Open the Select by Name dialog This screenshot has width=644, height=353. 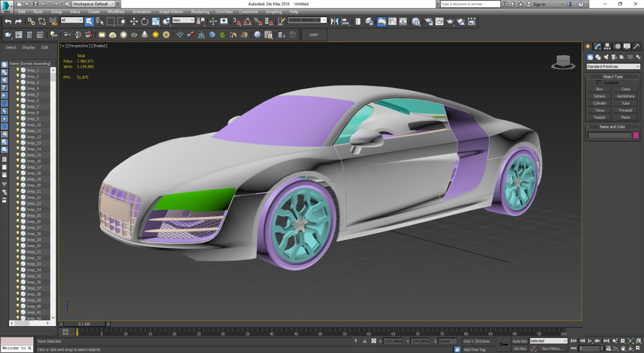click(99, 21)
